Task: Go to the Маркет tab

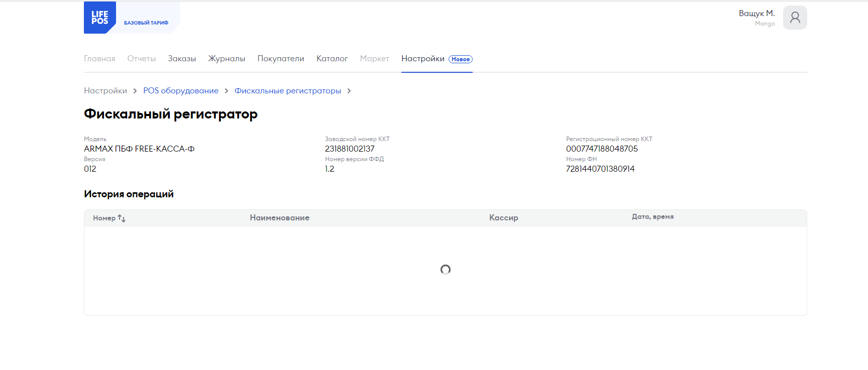Action: 375,59
